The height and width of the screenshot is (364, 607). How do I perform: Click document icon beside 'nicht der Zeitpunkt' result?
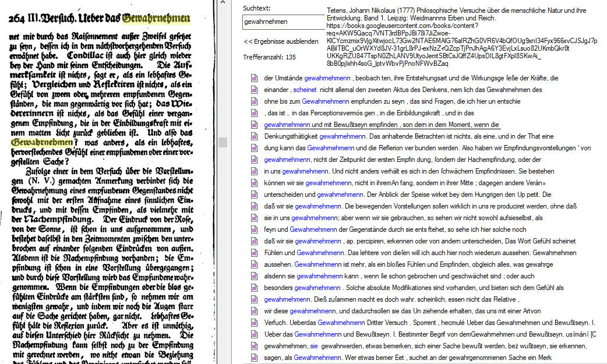click(x=254, y=160)
